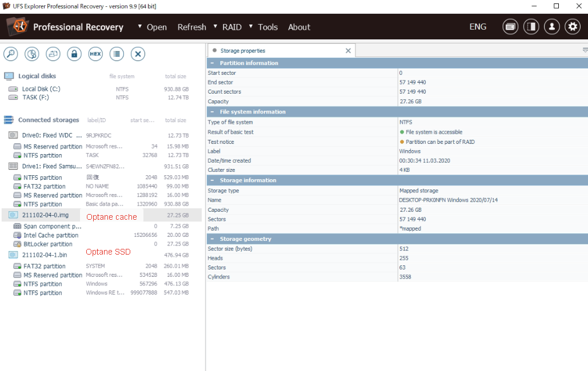This screenshot has width=588, height=371.
Task: Collapse the Storage geometry section
Action: tap(212, 239)
